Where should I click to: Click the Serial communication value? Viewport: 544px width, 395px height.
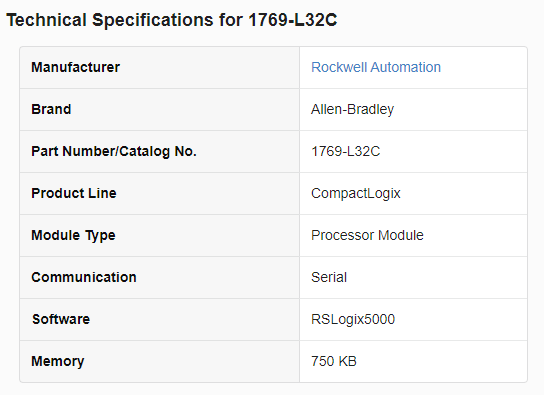329,277
